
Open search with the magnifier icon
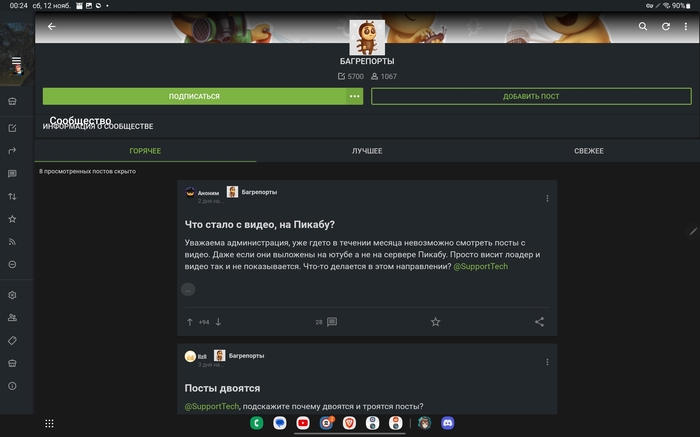point(643,26)
